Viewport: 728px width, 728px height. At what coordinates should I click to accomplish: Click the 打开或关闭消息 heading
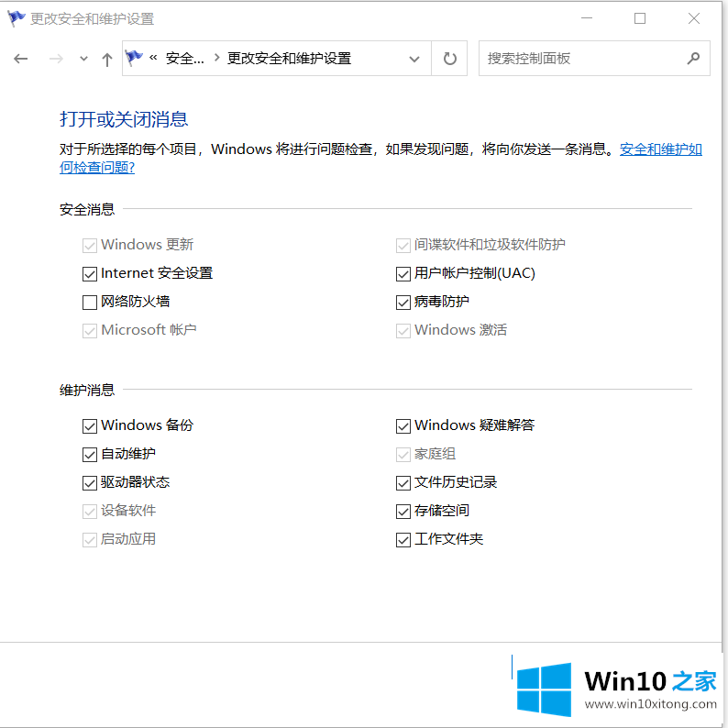124,119
